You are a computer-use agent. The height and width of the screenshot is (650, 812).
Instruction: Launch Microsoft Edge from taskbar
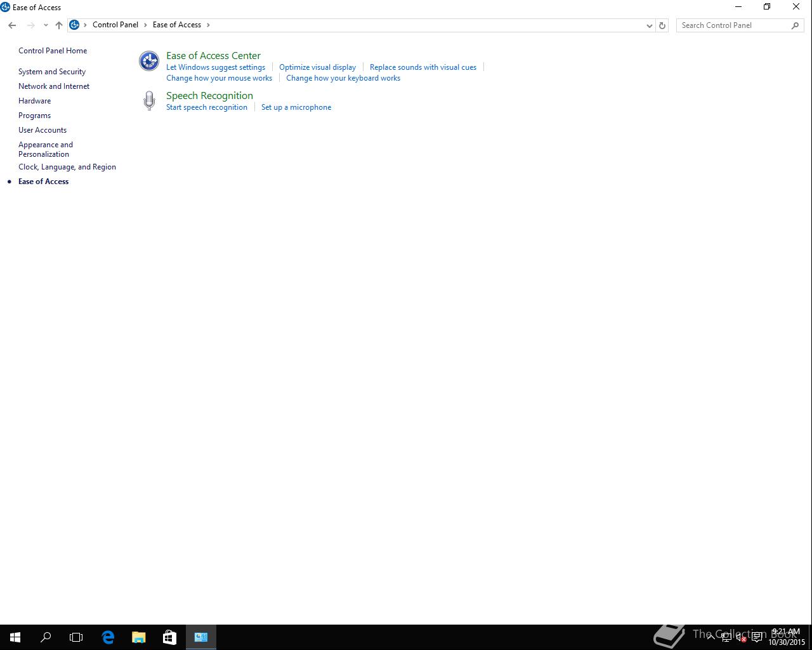coord(108,637)
